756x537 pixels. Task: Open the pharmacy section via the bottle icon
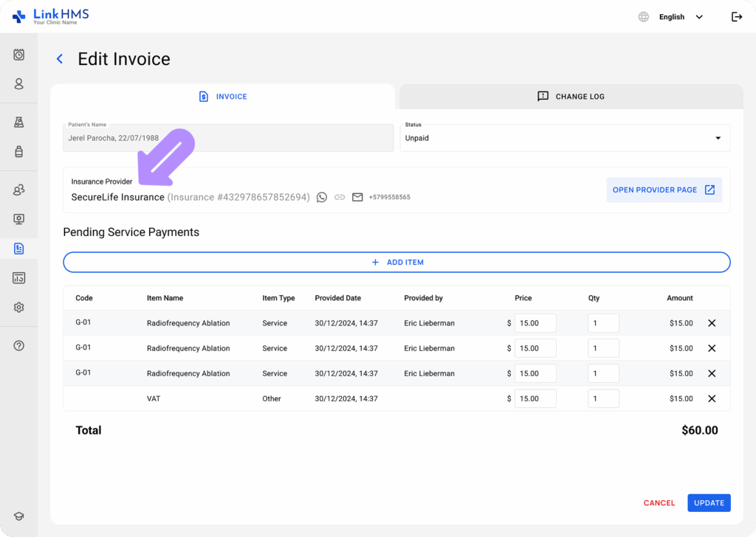tap(18, 152)
